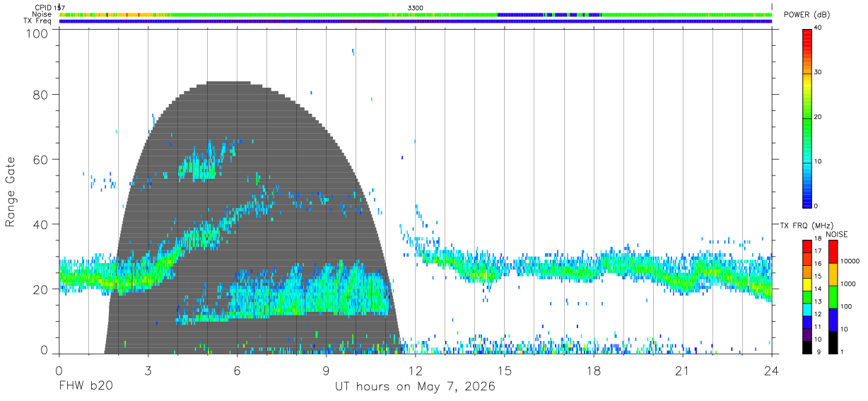Click x-axis tick label '18'
This screenshot has width=868, height=401.
click(x=594, y=370)
